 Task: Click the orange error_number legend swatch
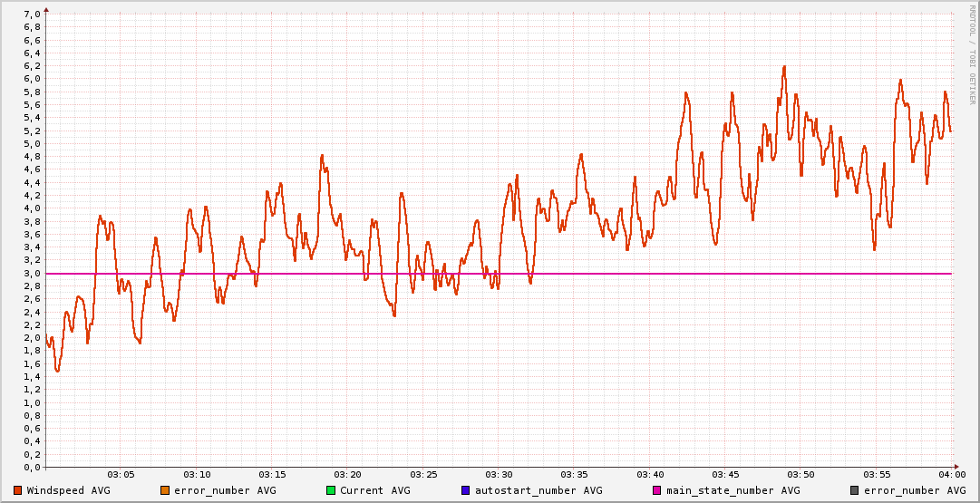[x=165, y=490]
